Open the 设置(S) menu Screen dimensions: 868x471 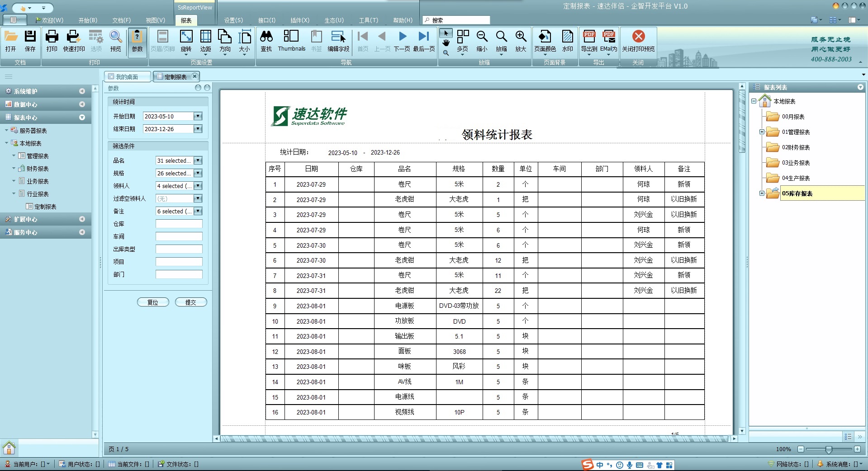click(x=233, y=20)
